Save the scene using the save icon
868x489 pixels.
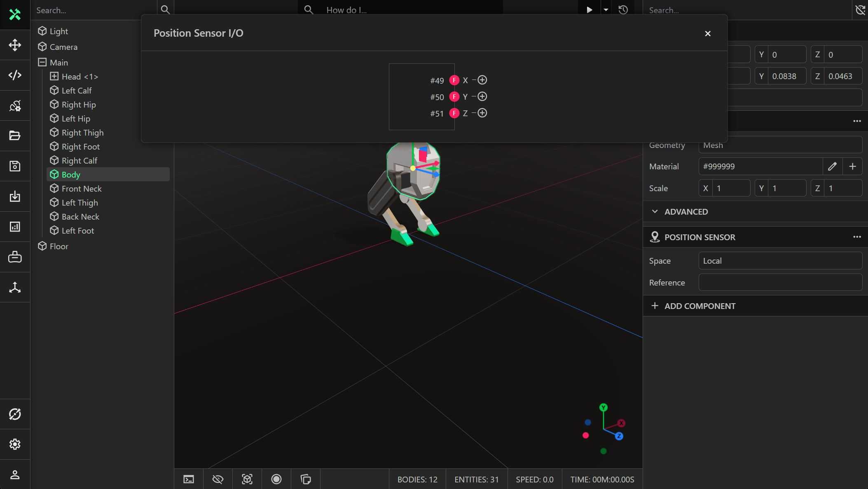pos(15,166)
